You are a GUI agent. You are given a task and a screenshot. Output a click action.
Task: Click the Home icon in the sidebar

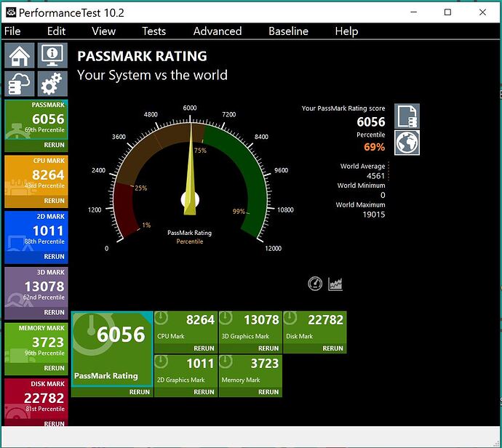19,55
